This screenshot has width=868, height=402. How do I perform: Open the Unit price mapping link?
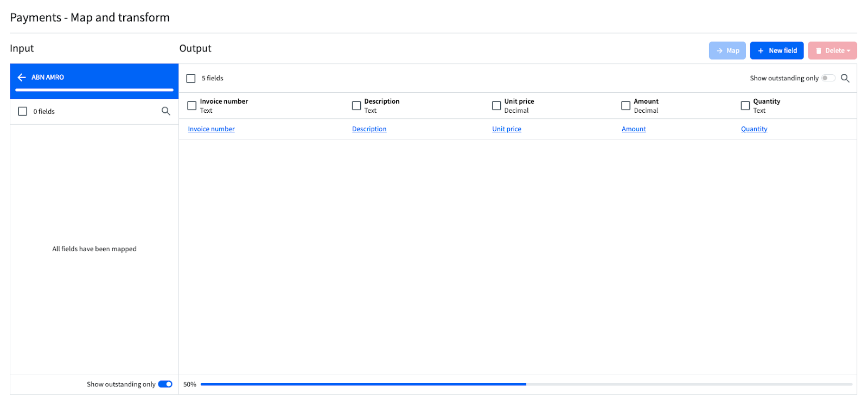pyautogui.click(x=507, y=129)
